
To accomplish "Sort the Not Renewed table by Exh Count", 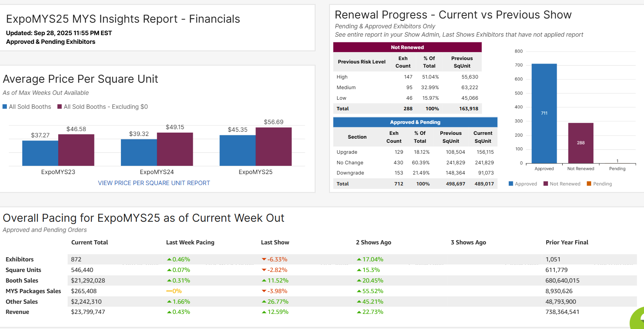I will coord(403,62).
